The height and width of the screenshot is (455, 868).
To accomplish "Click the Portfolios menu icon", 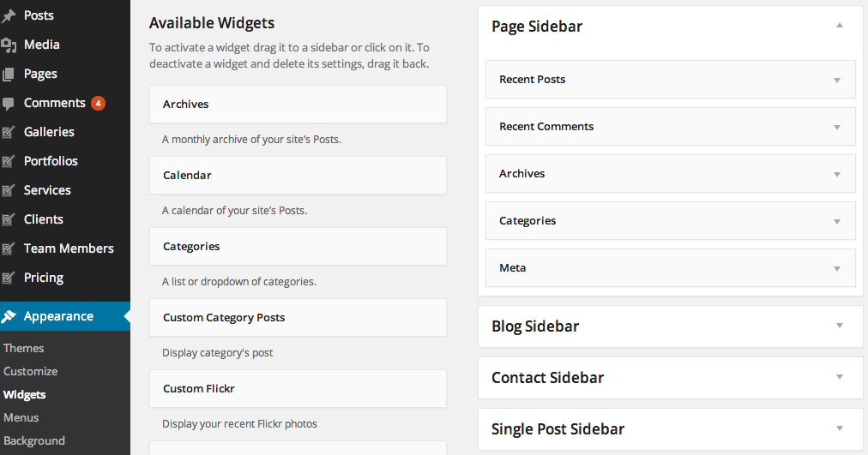I will [9, 161].
